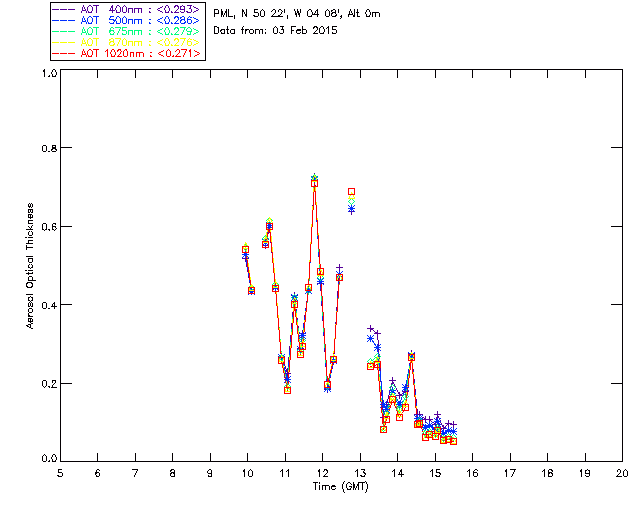Click the AOT 500nm legend entry
Viewport: 640px width, 512px height.
click(126, 20)
